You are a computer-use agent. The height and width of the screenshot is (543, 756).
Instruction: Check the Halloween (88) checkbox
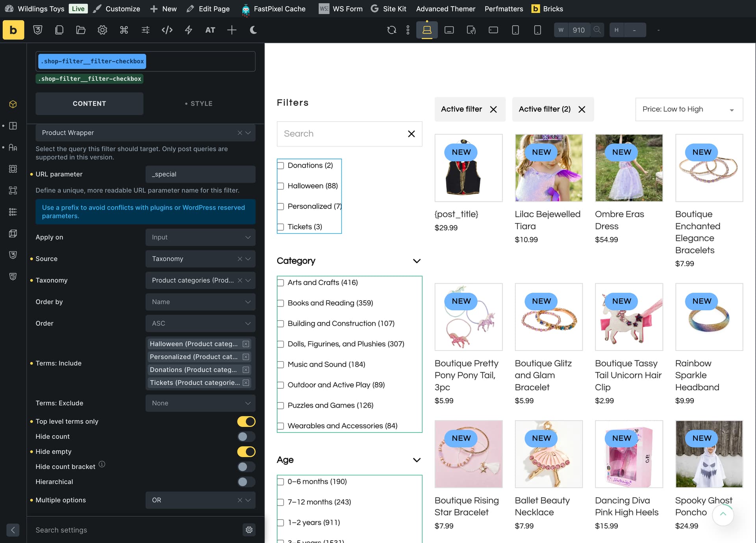click(x=281, y=186)
